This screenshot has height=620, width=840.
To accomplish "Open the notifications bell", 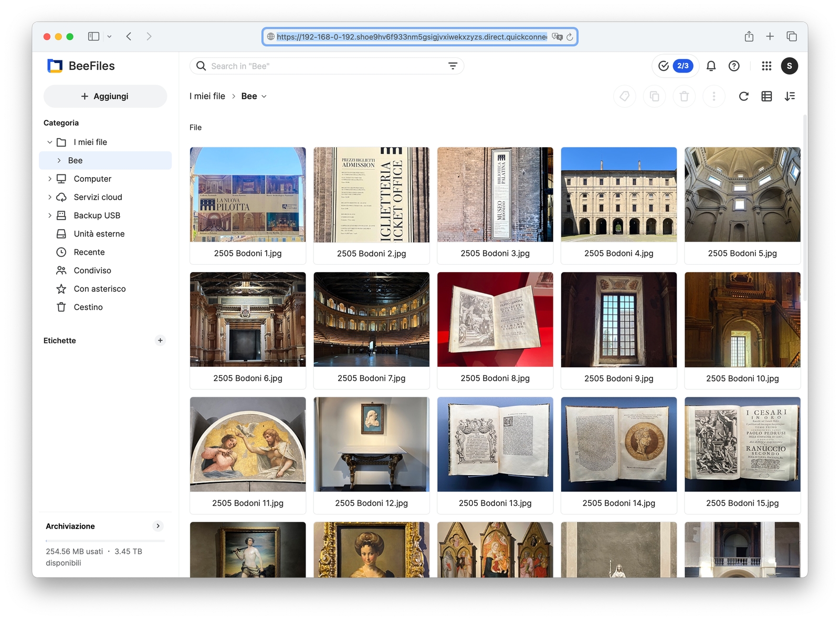I will pos(711,66).
